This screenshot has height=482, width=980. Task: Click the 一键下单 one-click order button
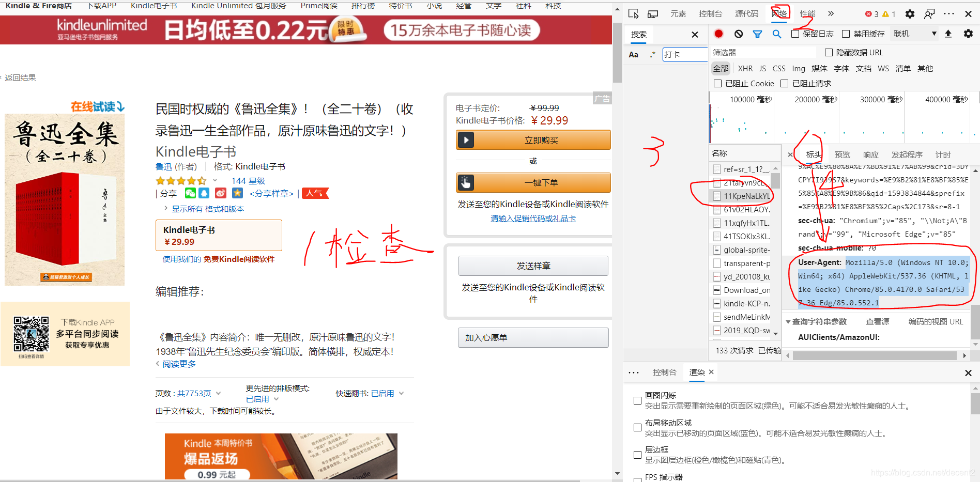pos(533,182)
